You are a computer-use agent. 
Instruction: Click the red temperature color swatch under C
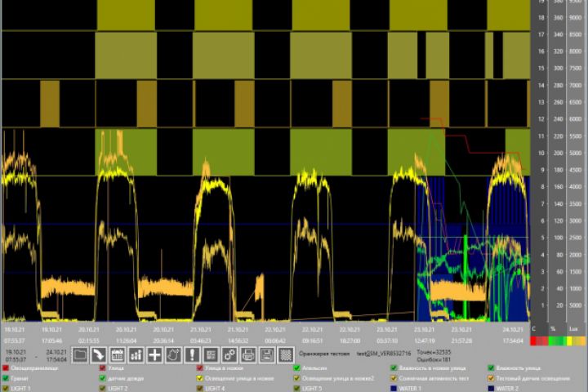[x=539, y=341]
